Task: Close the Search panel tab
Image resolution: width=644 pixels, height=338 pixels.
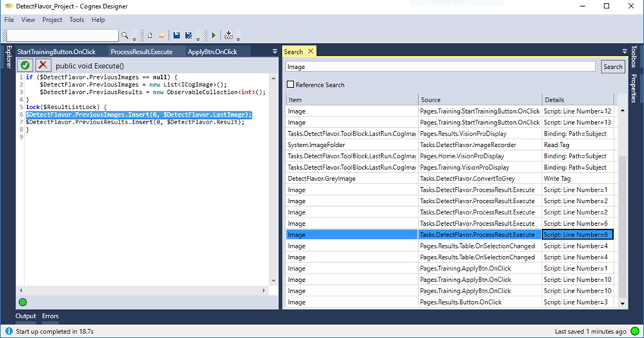Action: click(x=311, y=52)
